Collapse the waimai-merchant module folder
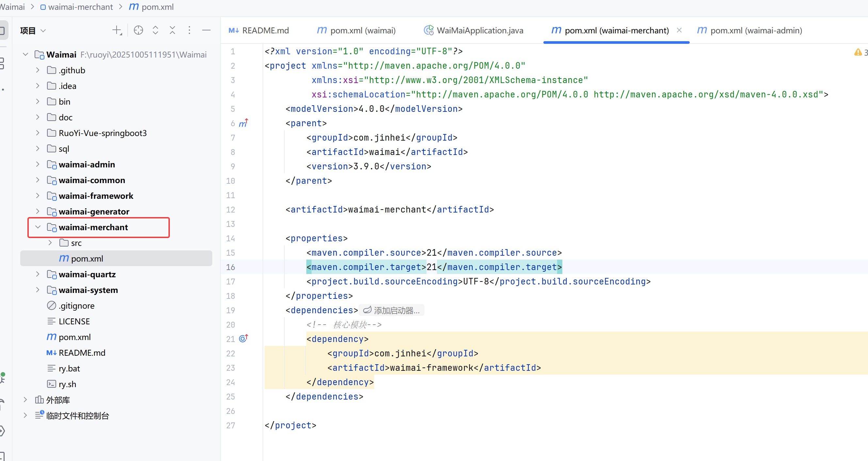The image size is (868, 461). tap(38, 227)
